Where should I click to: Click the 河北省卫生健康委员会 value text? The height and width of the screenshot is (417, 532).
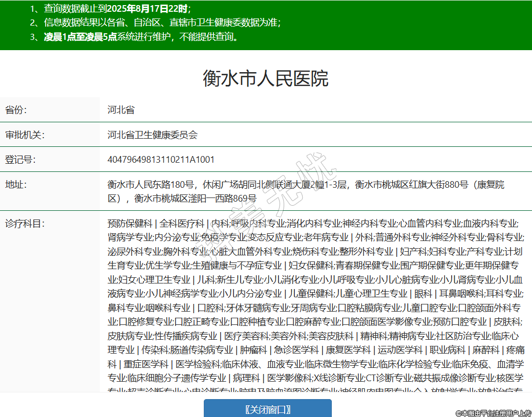pos(152,135)
